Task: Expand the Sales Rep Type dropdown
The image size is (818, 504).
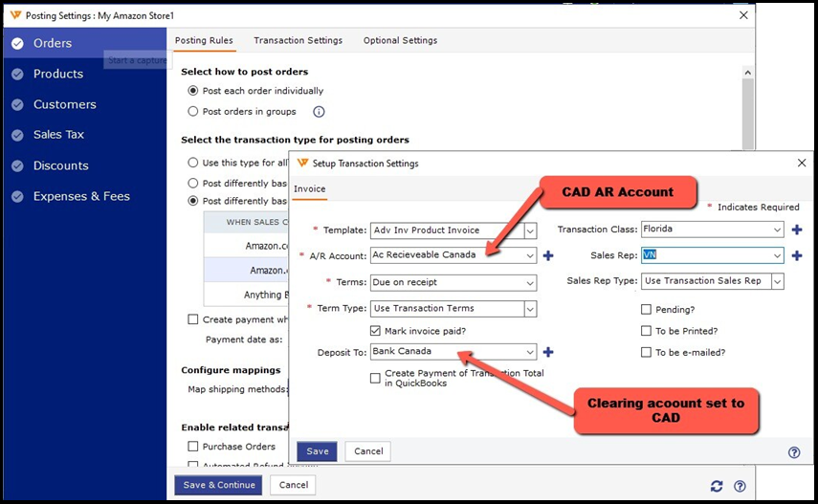Action: pos(777,281)
